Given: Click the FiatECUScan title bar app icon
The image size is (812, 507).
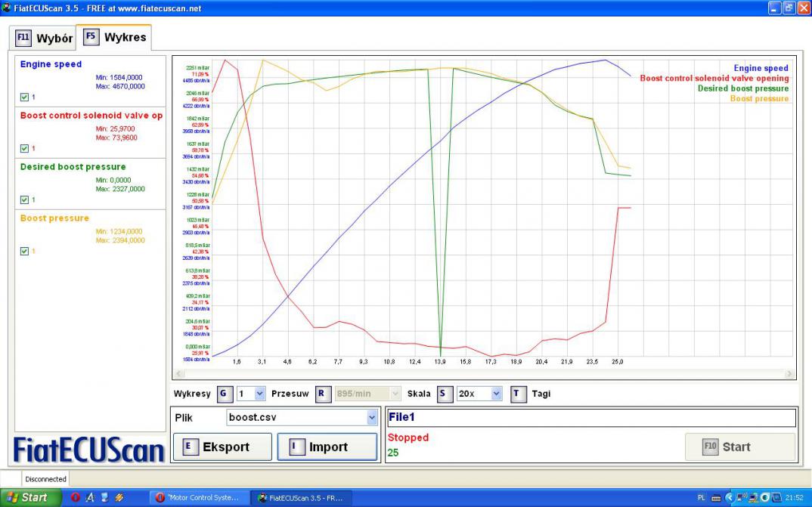Looking at the screenshot, I should [6, 8].
